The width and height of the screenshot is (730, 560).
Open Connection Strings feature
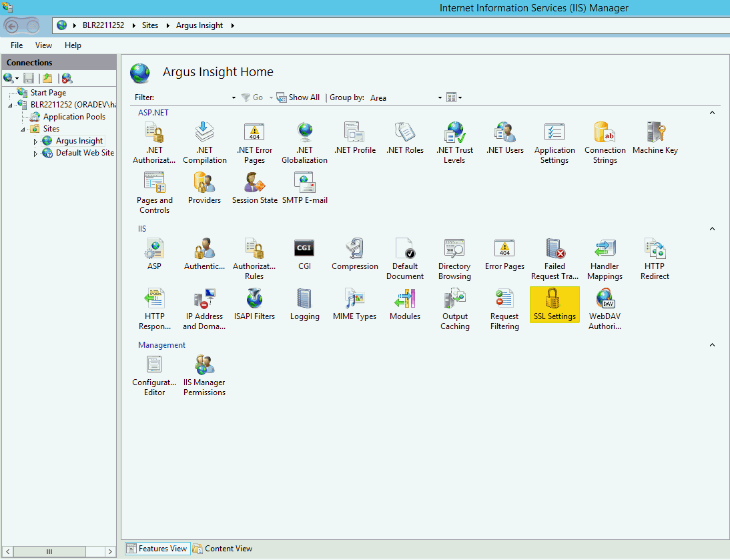(x=605, y=142)
